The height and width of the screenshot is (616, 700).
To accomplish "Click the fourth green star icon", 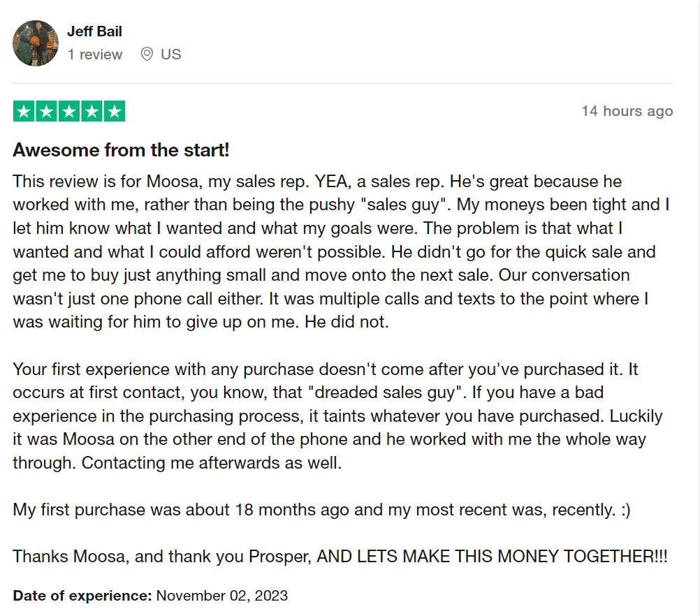I will pyautogui.click(x=92, y=111).
